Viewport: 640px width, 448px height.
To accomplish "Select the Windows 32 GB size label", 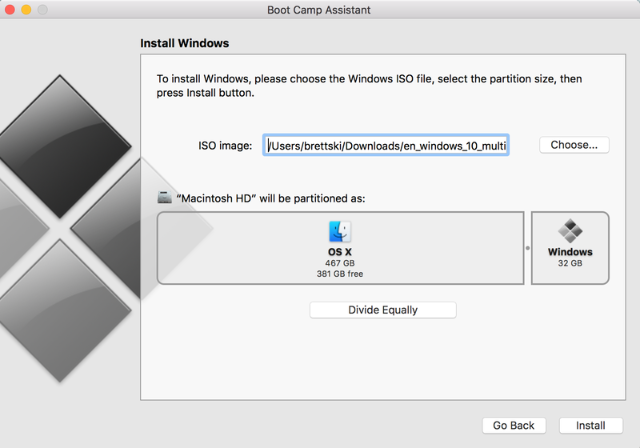I will 569,263.
